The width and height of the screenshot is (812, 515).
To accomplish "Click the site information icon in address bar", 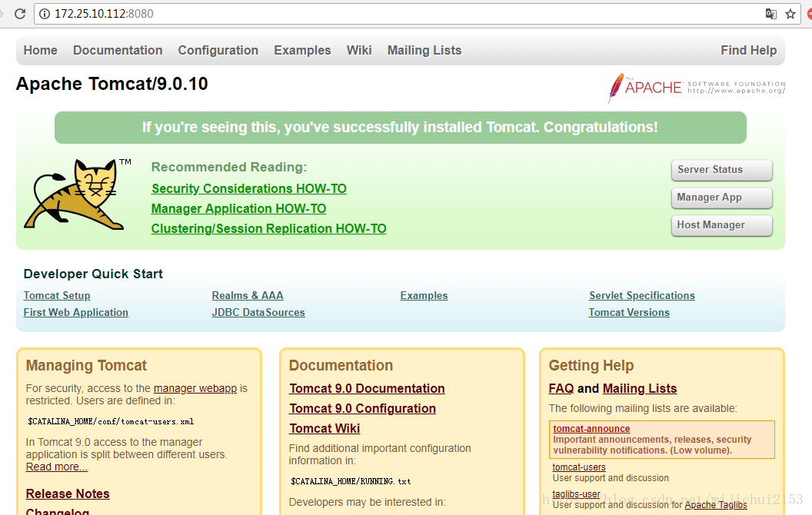I will 45,14.
